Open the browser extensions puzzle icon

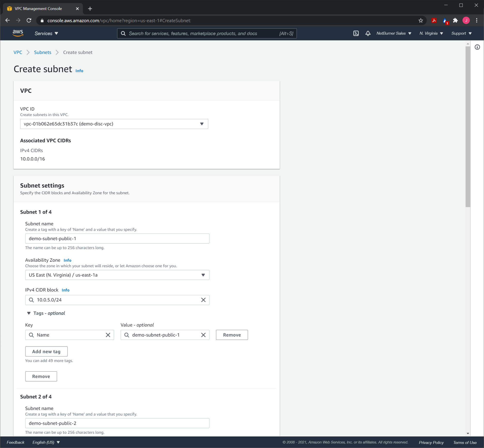point(455,21)
